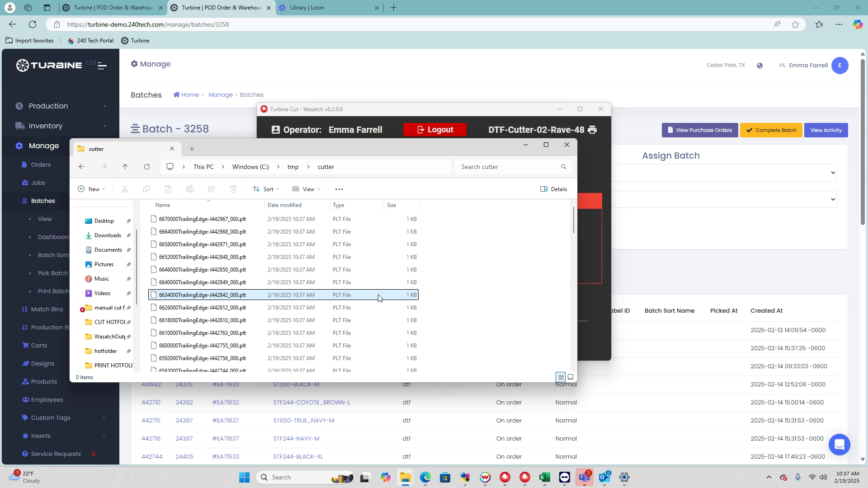Switch to large thumbnails view toggle
The width and height of the screenshot is (868, 488).
pos(571,377)
